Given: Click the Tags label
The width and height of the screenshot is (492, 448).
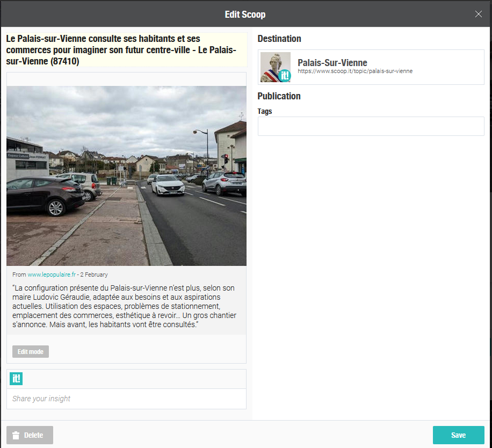Looking at the screenshot, I should [x=264, y=111].
